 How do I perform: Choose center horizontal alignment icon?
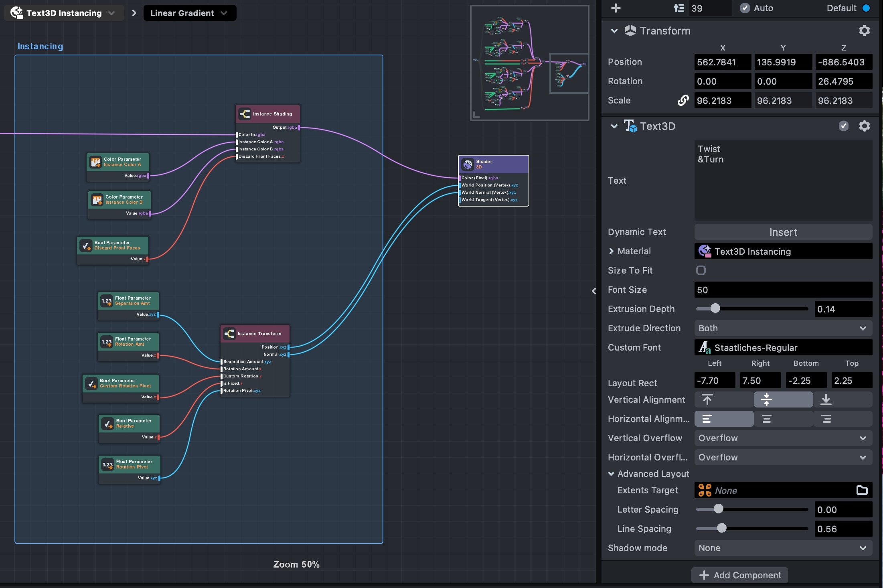coord(767,419)
